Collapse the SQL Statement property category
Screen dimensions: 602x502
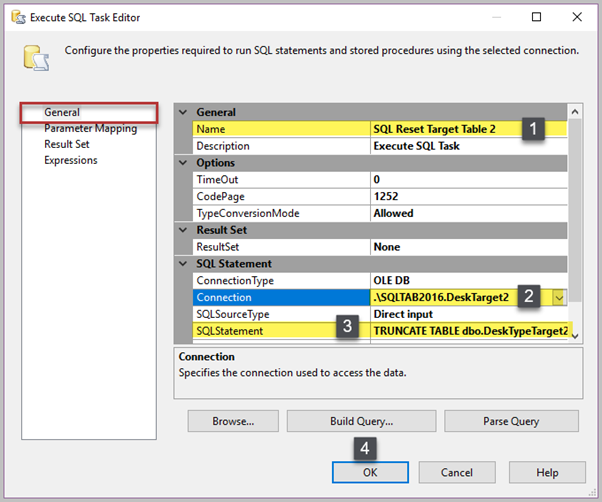(183, 264)
